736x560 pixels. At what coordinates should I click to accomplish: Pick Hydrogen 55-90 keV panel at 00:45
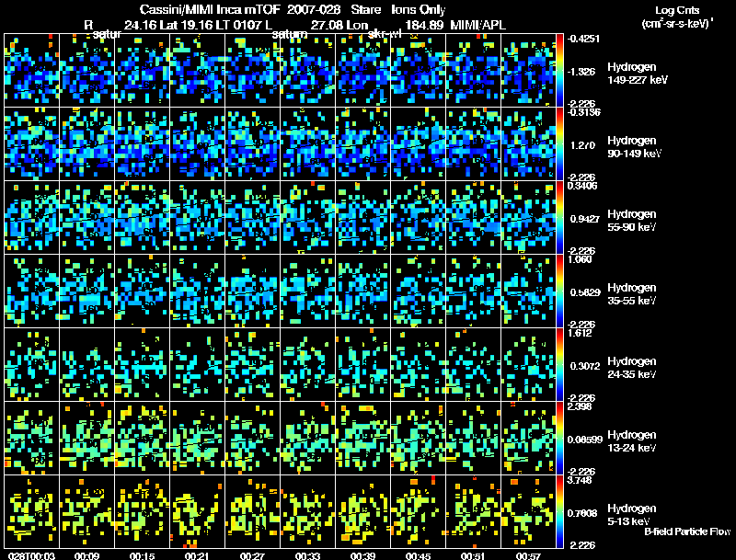tap(419, 217)
